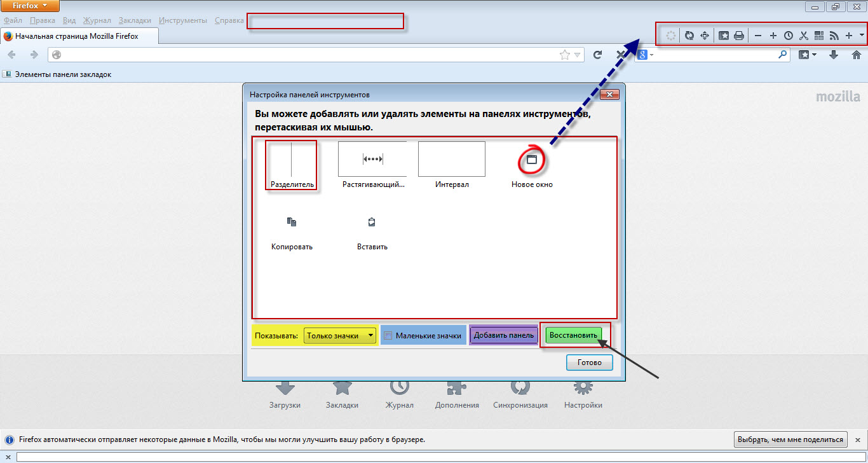Open Закладки shortcut on the start page
The image size is (868, 463).
[x=342, y=394]
